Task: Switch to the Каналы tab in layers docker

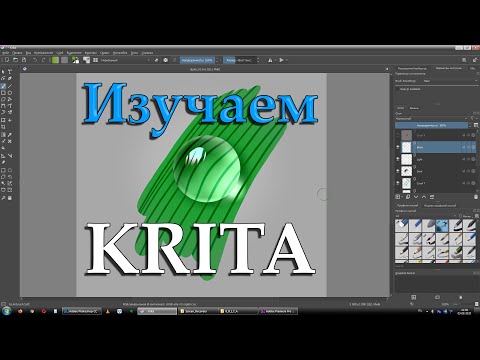Action: tap(414, 108)
